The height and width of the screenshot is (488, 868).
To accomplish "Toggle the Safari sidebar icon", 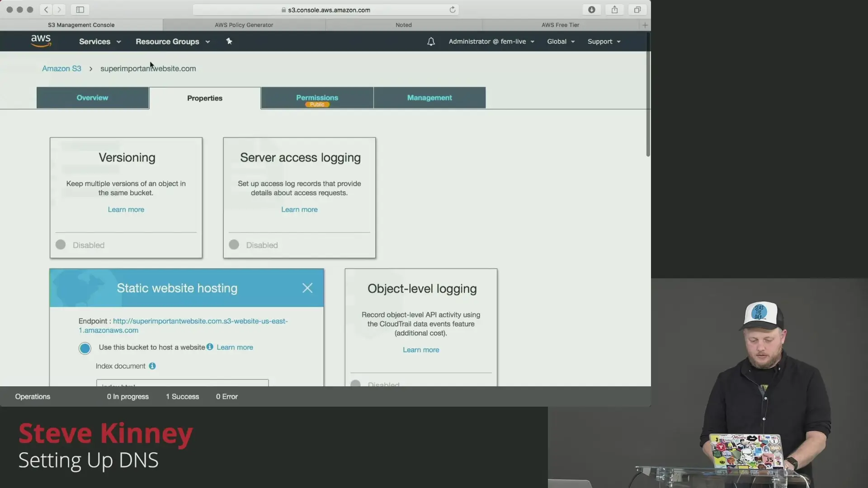I will point(80,9).
